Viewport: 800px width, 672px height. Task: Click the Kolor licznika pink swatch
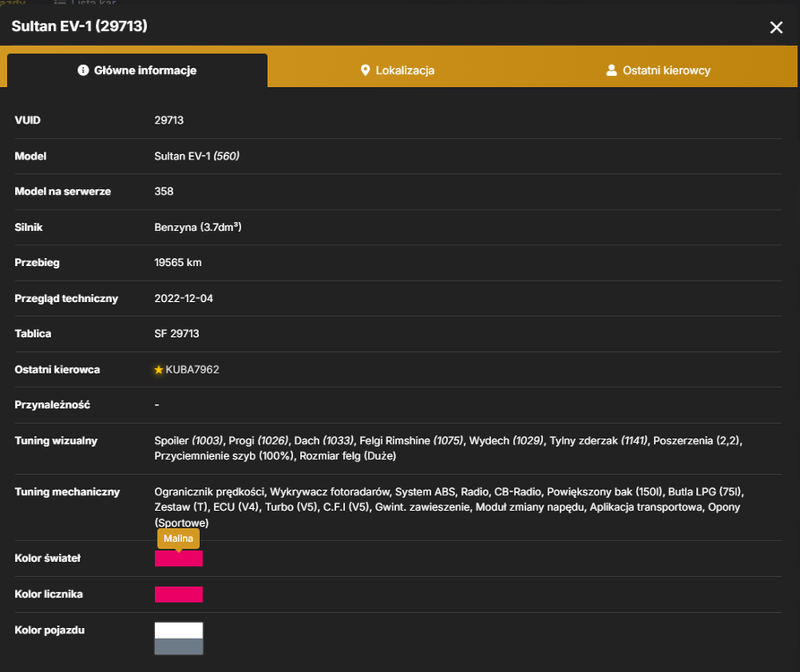(x=178, y=594)
